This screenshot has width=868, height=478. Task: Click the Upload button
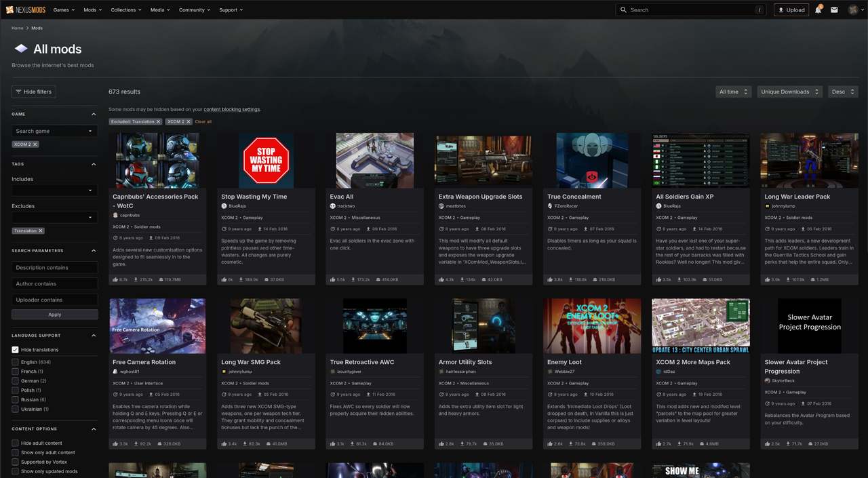tap(791, 10)
